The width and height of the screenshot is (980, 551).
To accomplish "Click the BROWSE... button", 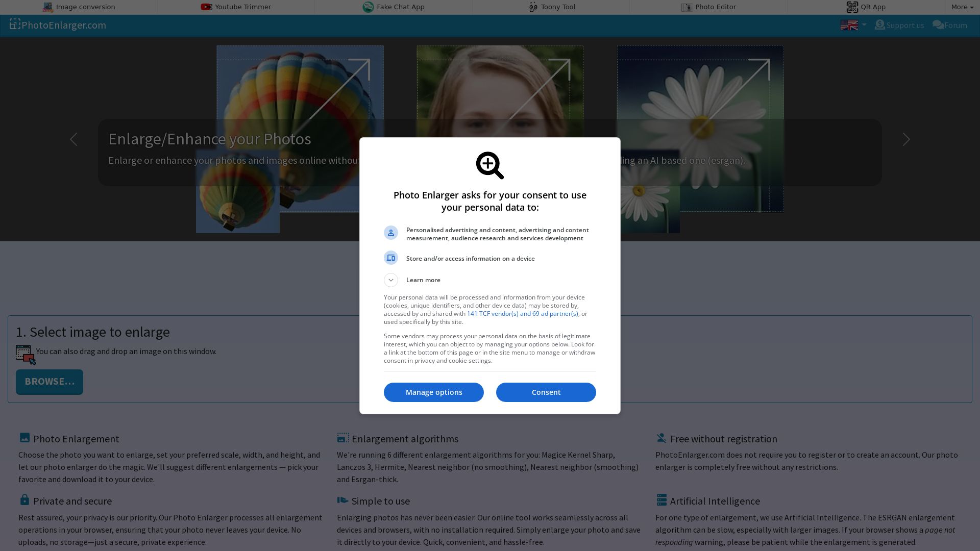I will click(50, 382).
